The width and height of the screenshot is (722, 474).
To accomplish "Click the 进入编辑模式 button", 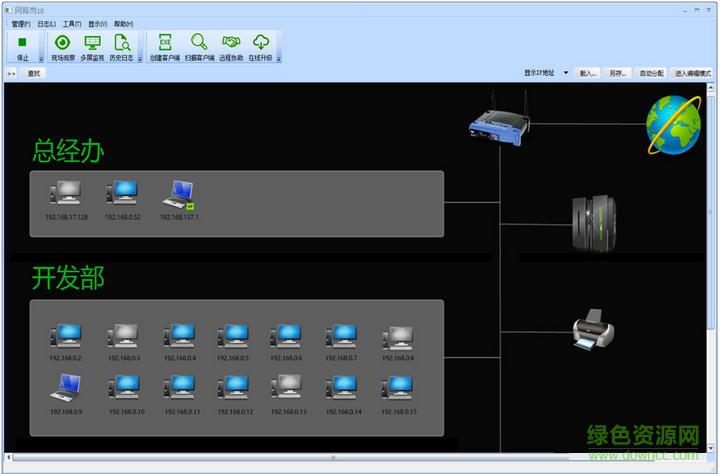I will (693, 73).
